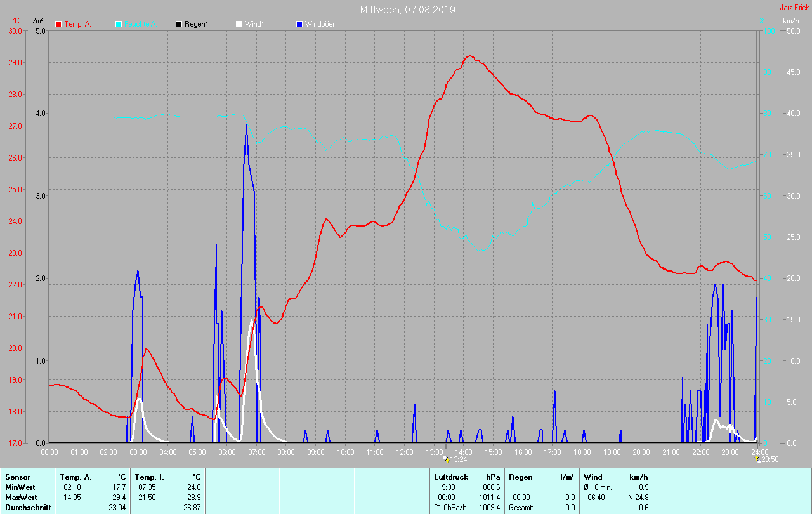Click the Temp. I. column header in table

[150, 477]
